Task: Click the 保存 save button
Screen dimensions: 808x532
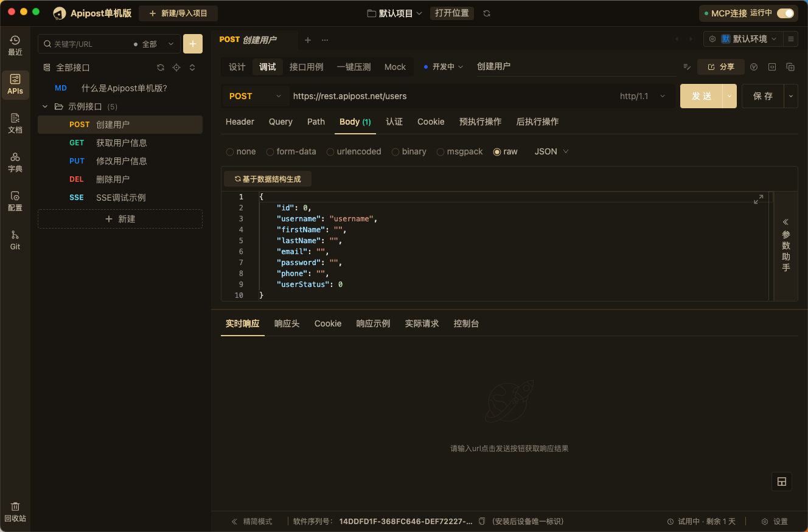Action: click(x=763, y=96)
